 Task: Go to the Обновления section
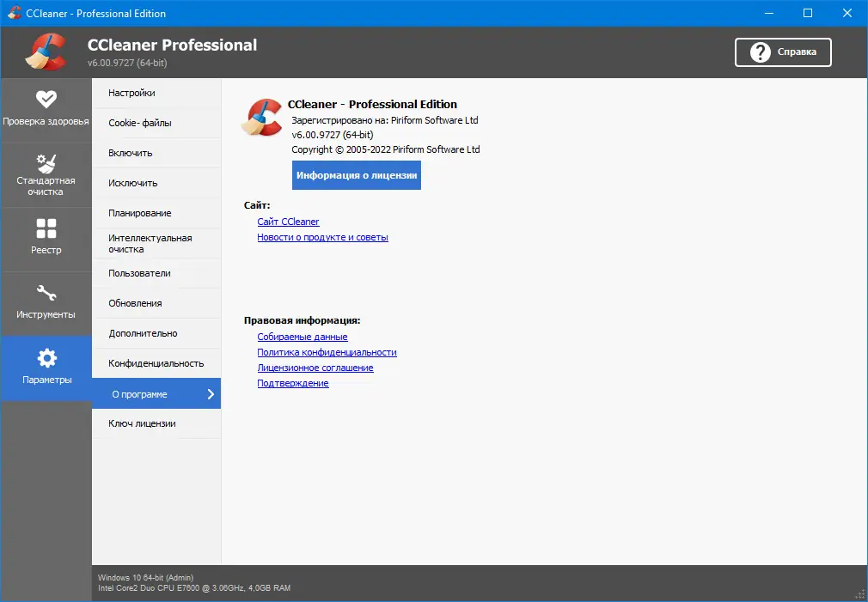click(x=133, y=302)
